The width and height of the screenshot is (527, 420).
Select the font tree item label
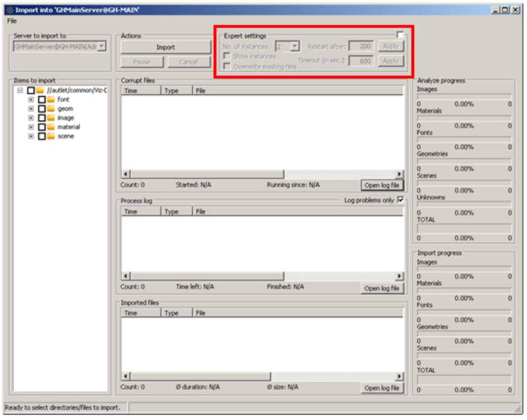(x=63, y=99)
